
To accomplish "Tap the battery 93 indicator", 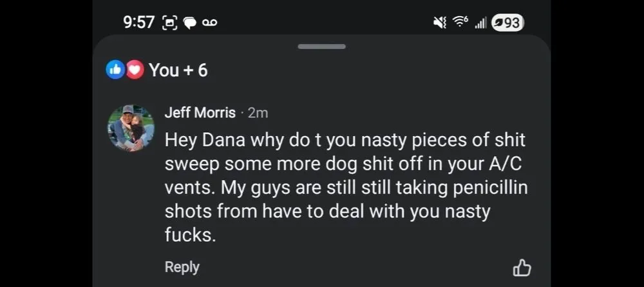I will tap(507, 23).
